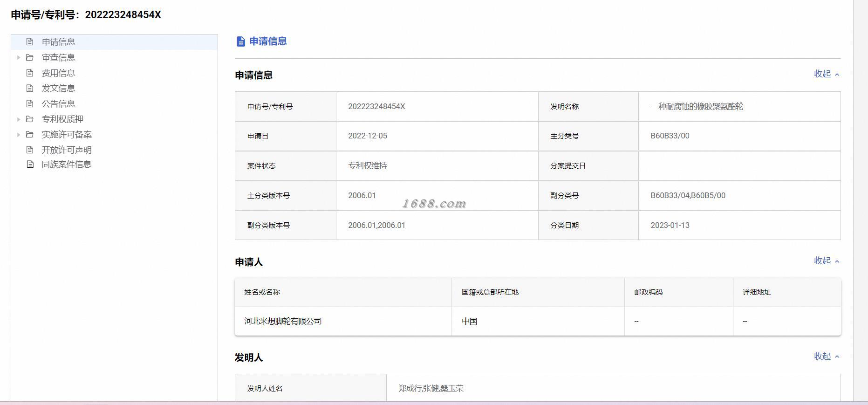
Task: Open 开放许可声明 in the sidebar tree
Action: [67, 150]
